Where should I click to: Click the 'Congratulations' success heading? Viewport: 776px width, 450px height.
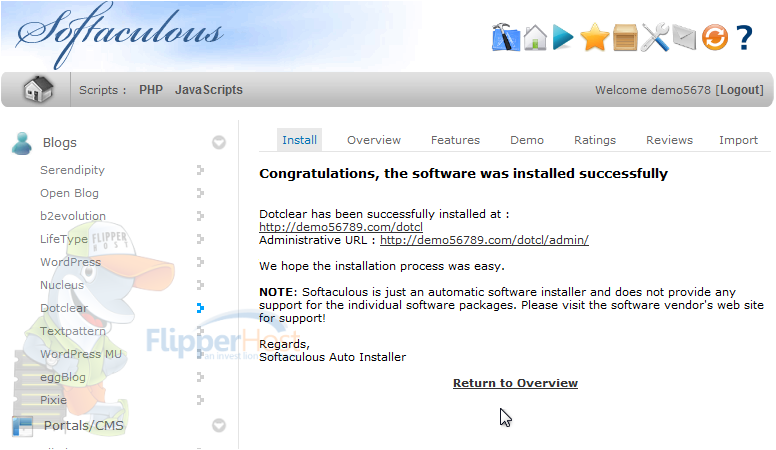[x=463, y=174]
